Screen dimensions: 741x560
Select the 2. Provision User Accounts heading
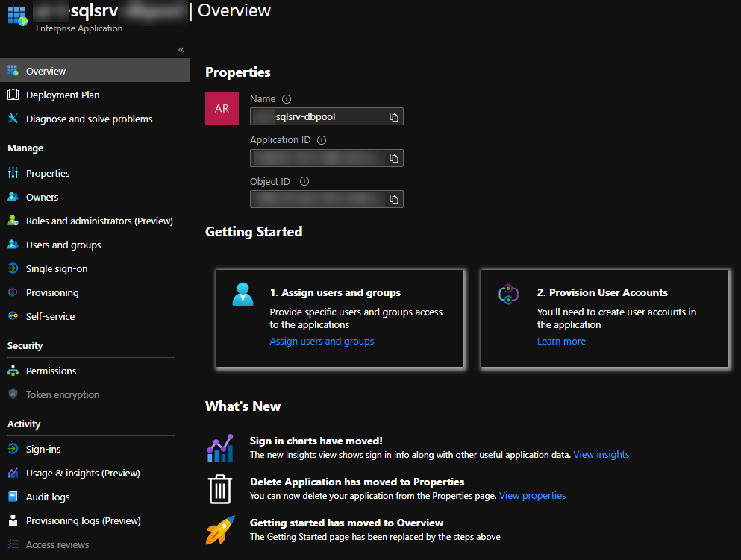pyautogui.click(x=602, y=292)
